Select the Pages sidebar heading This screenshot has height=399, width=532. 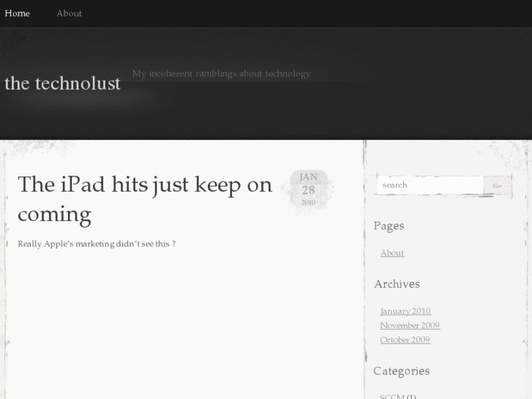click(389, 226)
